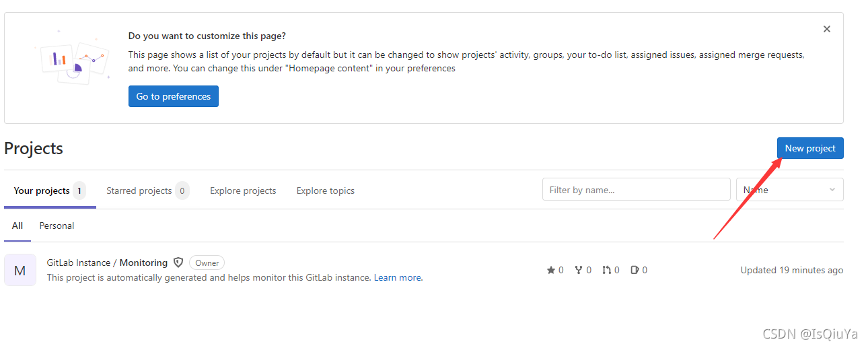Click the Owner role badge
Image resolution: width=868 pixels, height=348 pixels.
pyautogui.click(x=207, y=263)
